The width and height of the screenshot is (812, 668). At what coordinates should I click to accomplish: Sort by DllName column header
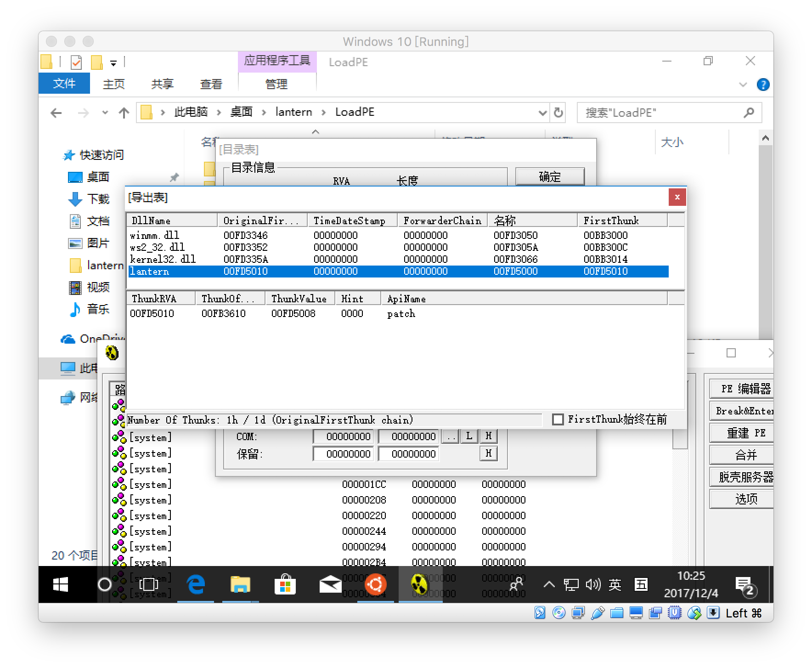[172, 221]
